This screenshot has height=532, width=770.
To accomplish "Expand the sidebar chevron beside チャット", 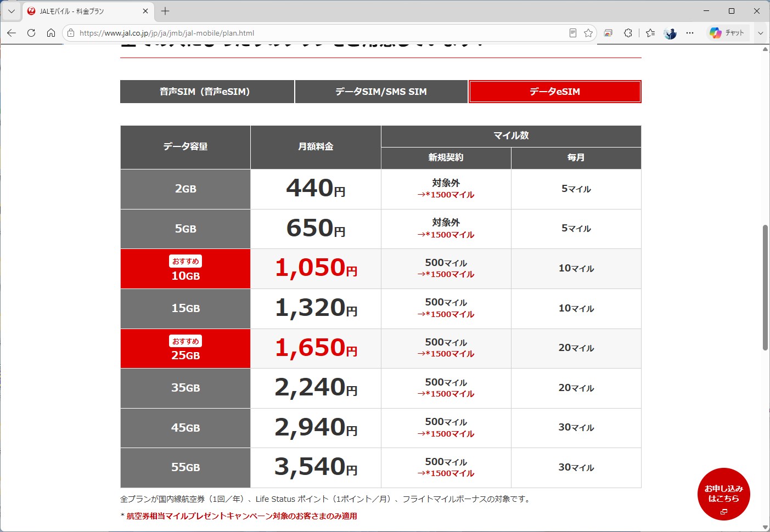I will tap(761, 33).
